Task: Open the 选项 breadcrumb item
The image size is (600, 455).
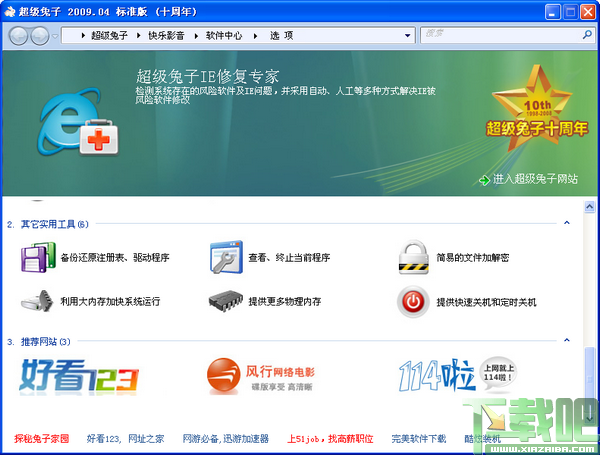Action: pyautogui.click(x=282, y=36)
